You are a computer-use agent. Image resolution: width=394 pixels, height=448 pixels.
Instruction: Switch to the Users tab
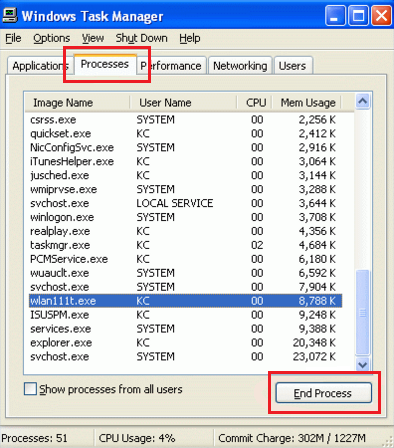tap(292, 66)
